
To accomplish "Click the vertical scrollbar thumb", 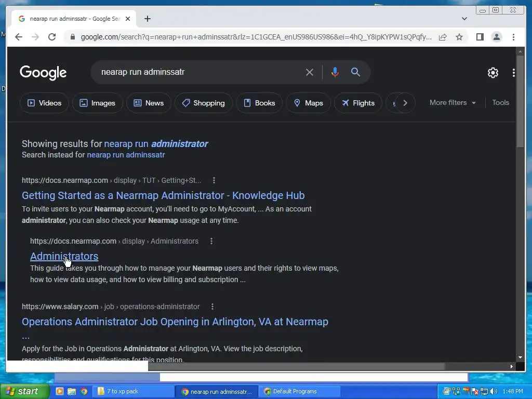I will click(x=520, y=101).
